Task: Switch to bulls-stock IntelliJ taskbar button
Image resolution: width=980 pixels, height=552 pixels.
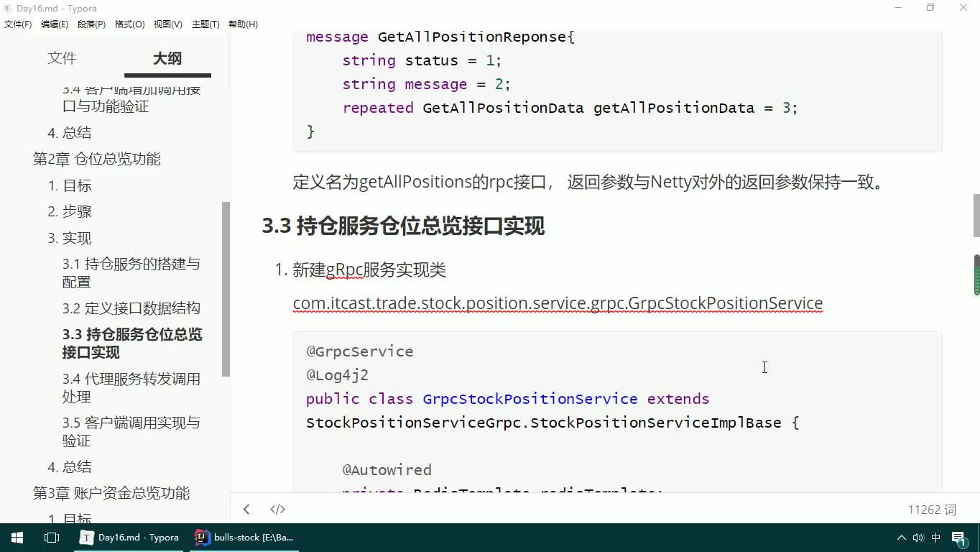Action: pyautogui.click(x=244, y=538)
